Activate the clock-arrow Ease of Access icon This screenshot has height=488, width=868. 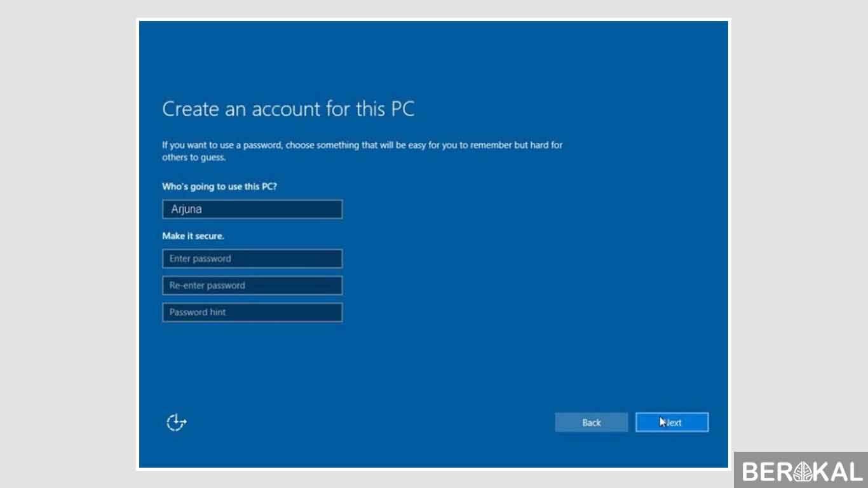[x=176, y=422]
